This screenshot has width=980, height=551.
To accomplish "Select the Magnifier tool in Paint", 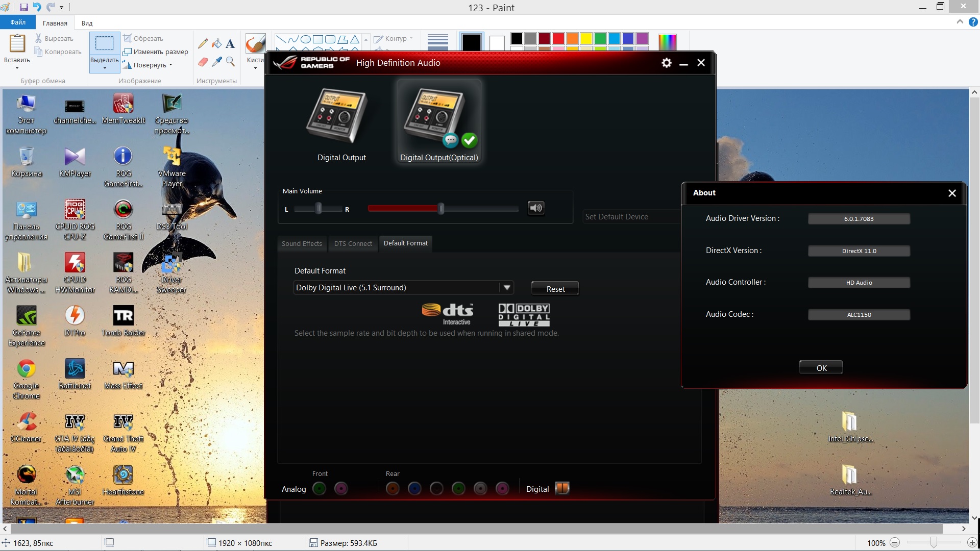I will point(230,62).
